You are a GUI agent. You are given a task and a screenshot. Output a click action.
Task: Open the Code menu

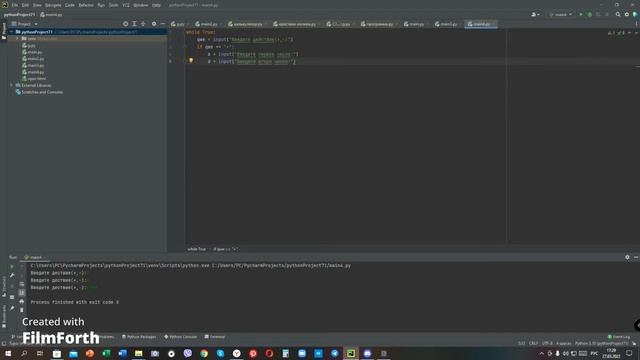tap(70, 5)
